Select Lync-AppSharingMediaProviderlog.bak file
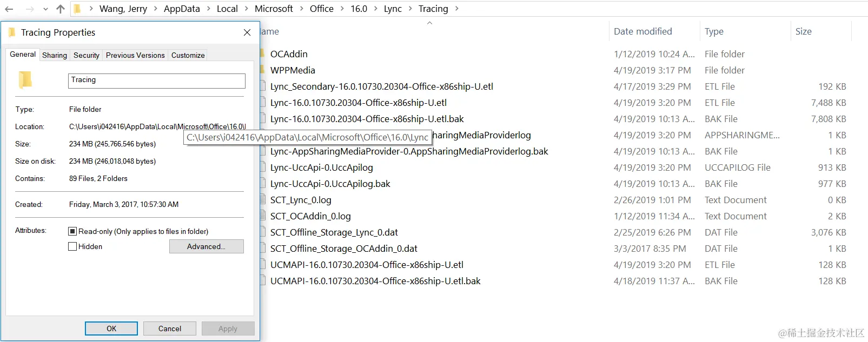Image resolution: width=868 pixels, height=342 pixels. click(409, 151)
